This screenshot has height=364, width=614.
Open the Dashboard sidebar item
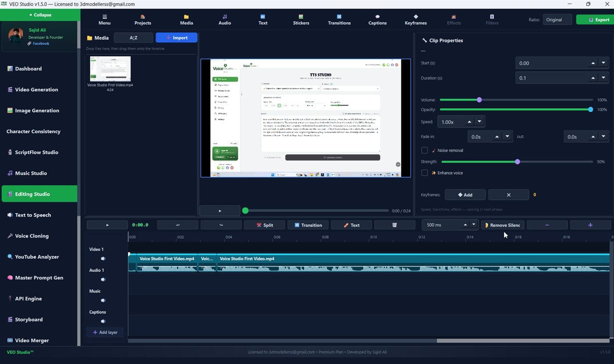coord(39,68)
